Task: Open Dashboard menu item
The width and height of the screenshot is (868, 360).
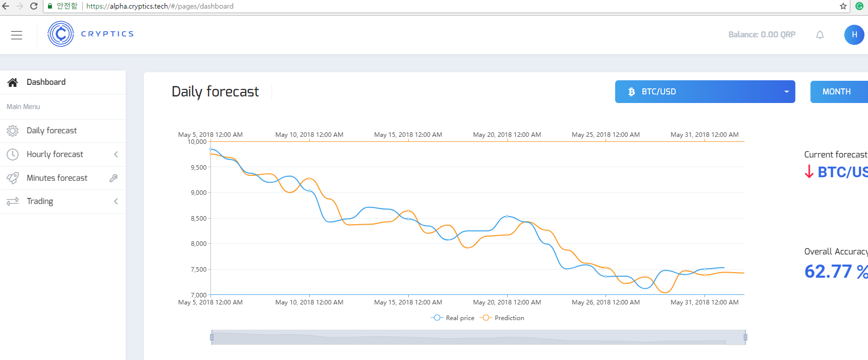Action: [63, 82]
